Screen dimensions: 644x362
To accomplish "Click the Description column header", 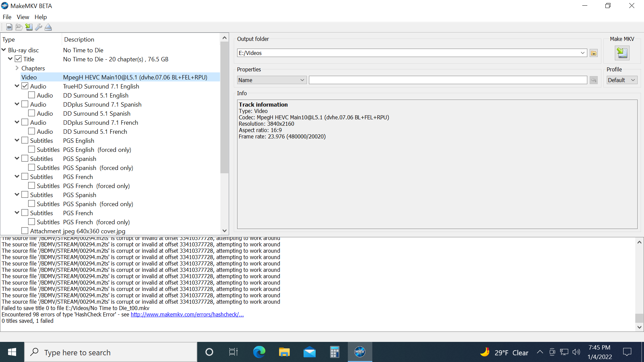I will pos(141,40).
